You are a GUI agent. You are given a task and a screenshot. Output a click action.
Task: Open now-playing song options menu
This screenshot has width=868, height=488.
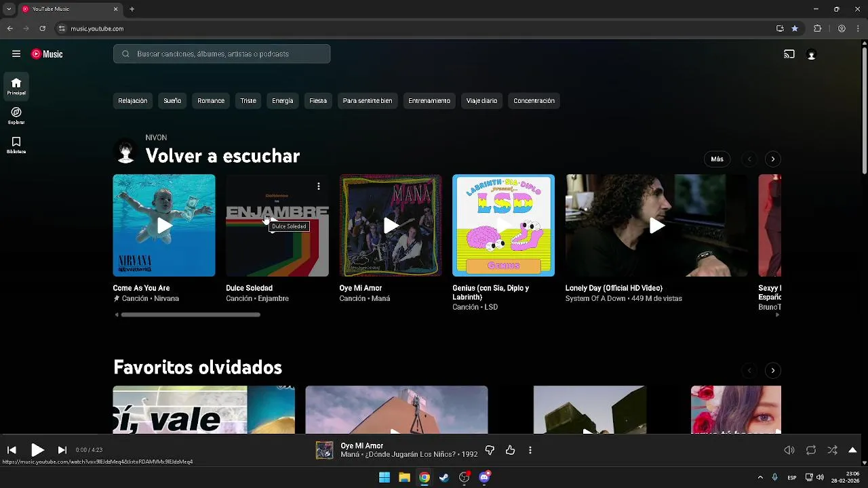pyautogui.click(x=530, y=450)
